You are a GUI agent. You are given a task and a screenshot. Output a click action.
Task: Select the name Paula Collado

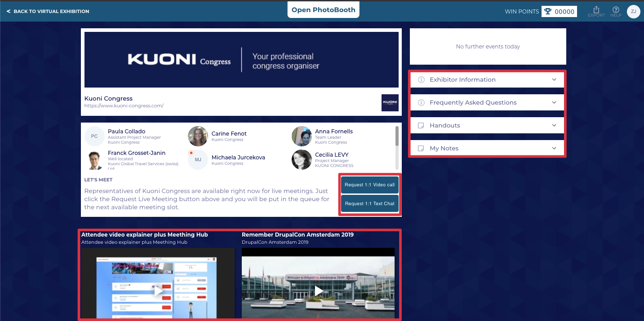point(127,132)
